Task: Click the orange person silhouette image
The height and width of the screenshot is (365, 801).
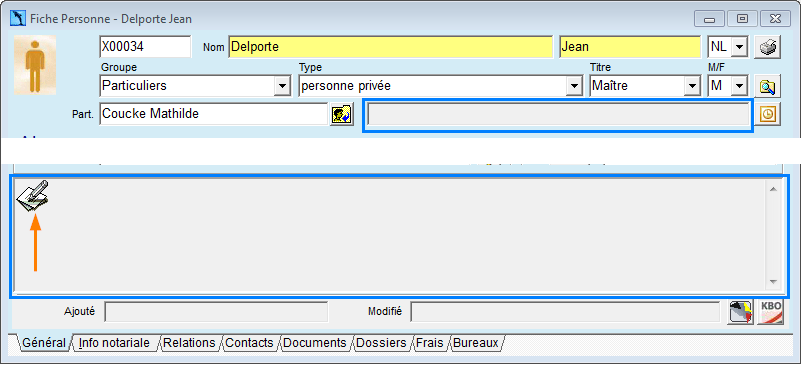Action: 35,65
